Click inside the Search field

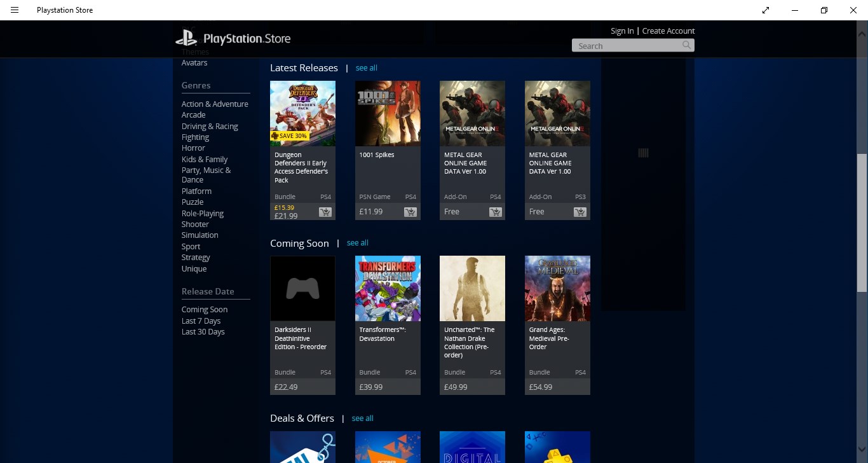[633, 45]
